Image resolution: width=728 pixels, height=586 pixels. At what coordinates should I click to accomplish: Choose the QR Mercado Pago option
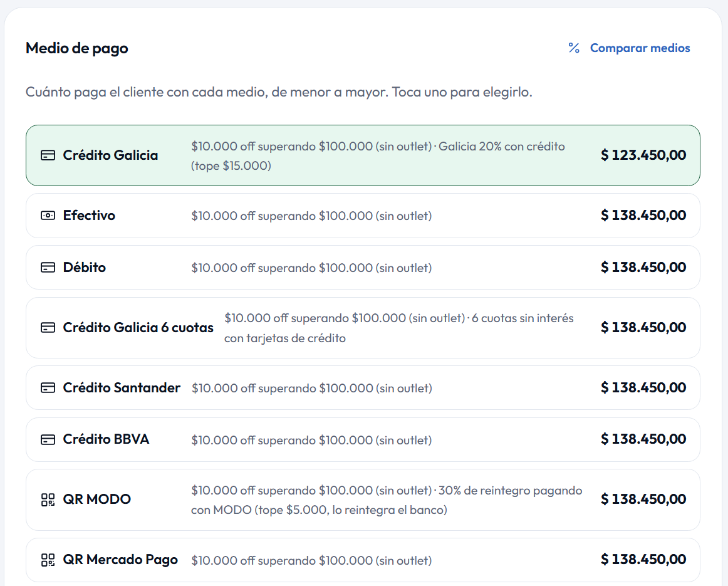click(363, 560)
